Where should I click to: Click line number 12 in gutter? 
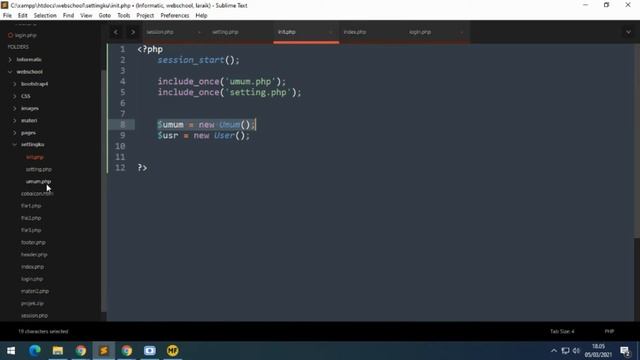pos(120,168)
